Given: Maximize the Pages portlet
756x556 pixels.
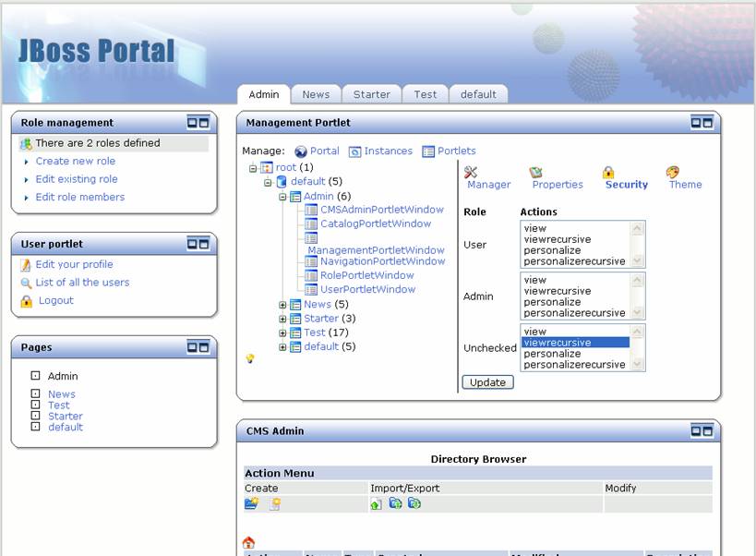Looking at the screenshot, I should pos(204,347).
